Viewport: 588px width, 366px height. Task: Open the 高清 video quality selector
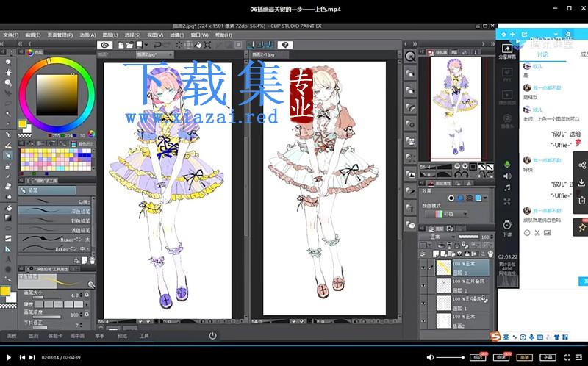[x=524, y=357]
